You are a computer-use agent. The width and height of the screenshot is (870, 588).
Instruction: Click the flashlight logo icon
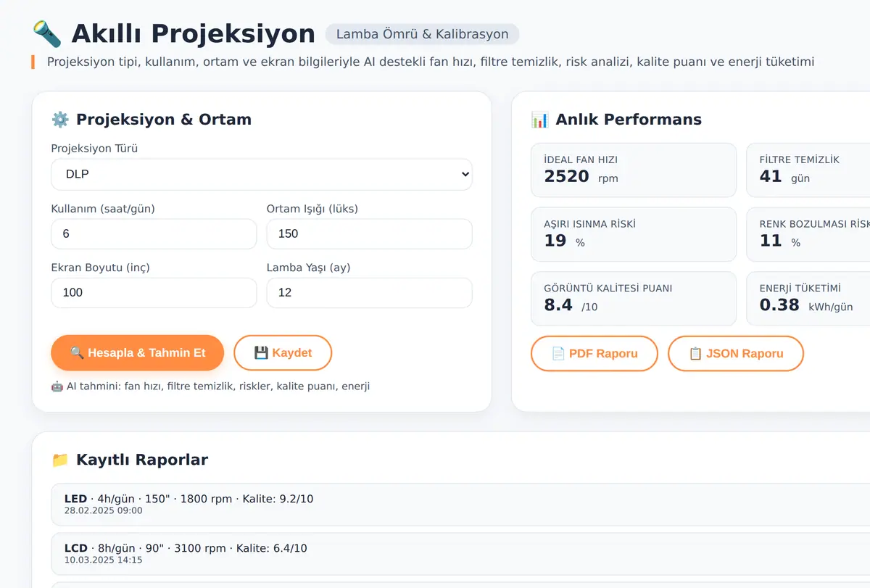point(48,34)
